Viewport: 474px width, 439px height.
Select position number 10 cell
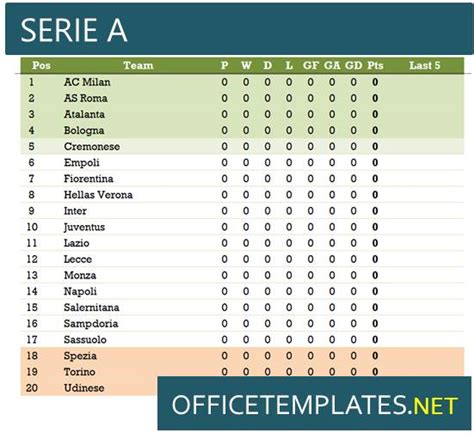pos(32,227)
